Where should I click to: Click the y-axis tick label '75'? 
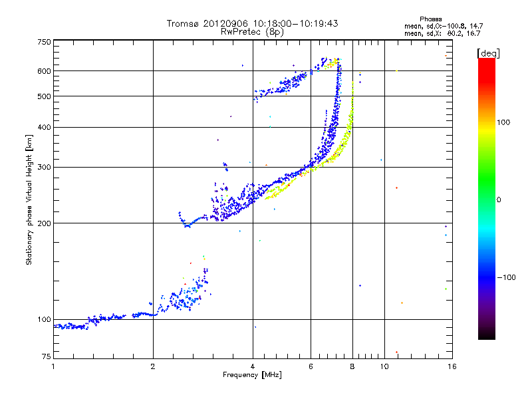(47, 356)
